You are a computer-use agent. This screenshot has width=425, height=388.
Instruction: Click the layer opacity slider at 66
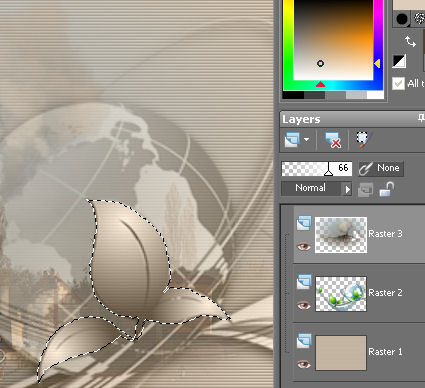pyautogui.click(x=317, y=168)
